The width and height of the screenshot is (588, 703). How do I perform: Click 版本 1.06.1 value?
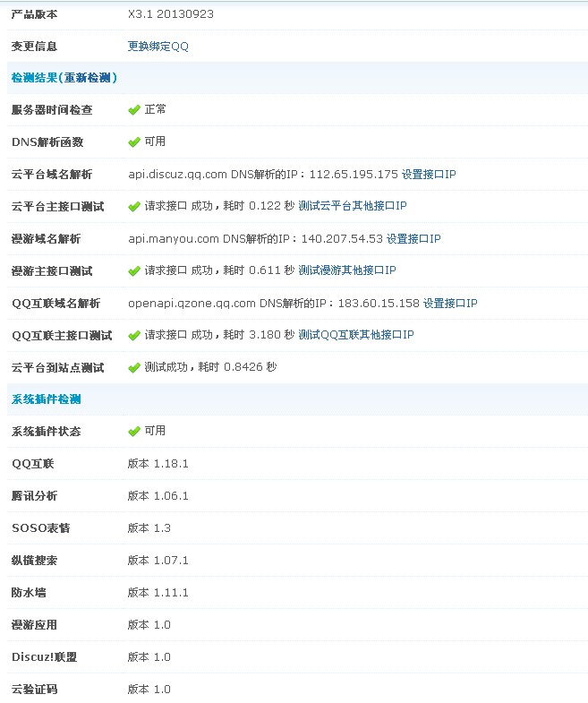tap(158, 496)
